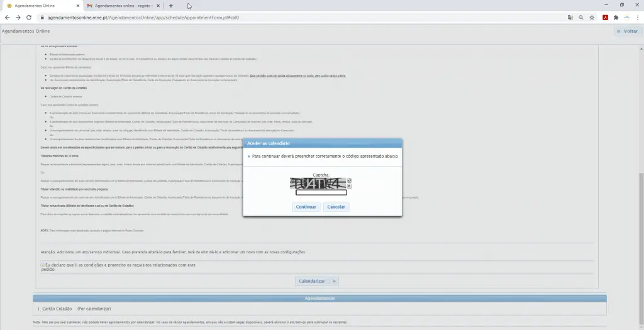This screenshot has height=330, width=644.
Task: Tick the 'Eu declaro que li as condições' checkbox
Action: coord(43,265)
